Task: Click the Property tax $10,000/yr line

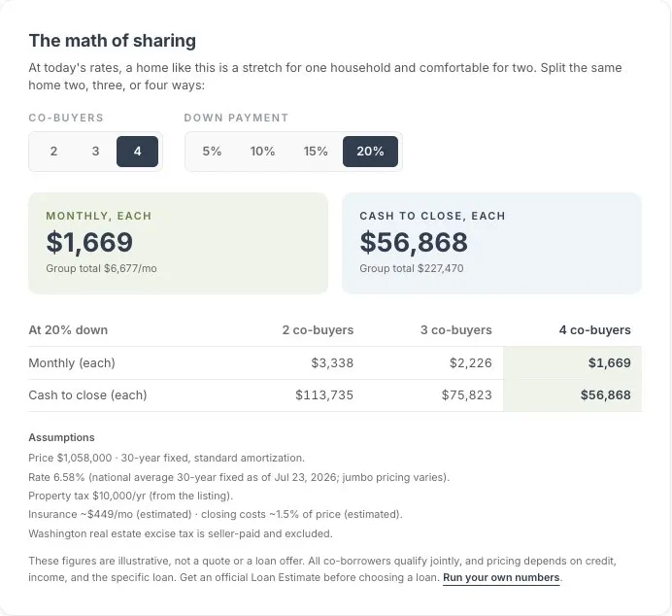Action: tap(131, 496)
